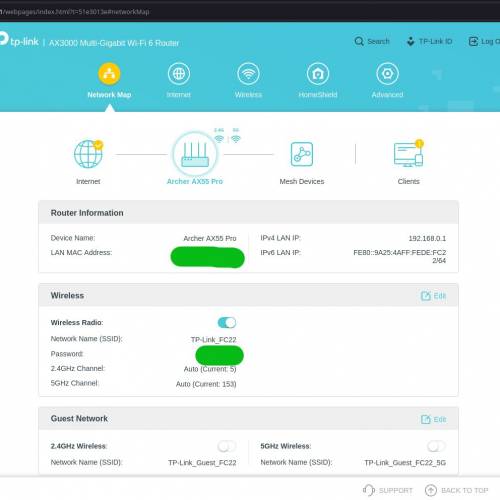The image size is (500, 500).
Task: Select the Mesh Devices icon
Action: [x=302, y=154]
